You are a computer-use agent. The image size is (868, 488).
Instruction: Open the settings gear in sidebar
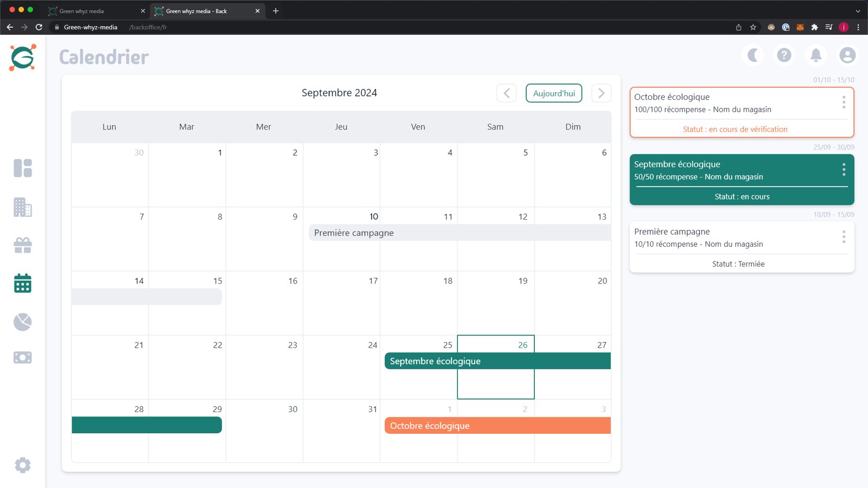23,465
